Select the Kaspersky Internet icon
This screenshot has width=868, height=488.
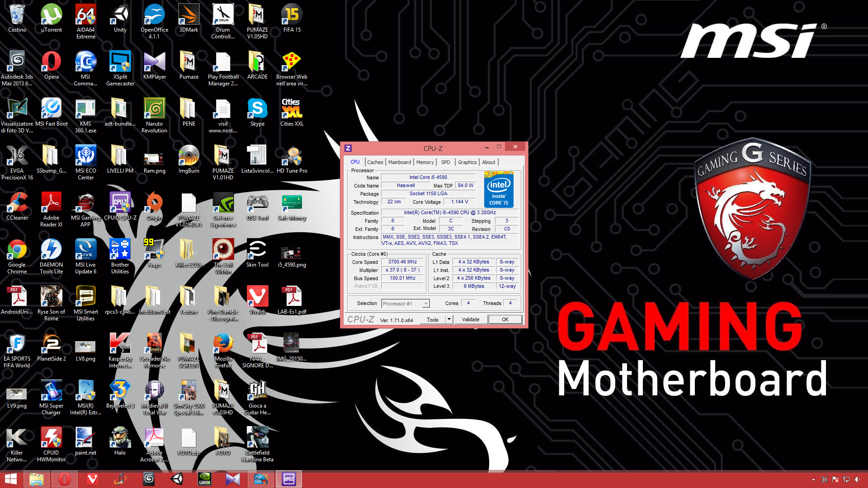pos(120,350)
